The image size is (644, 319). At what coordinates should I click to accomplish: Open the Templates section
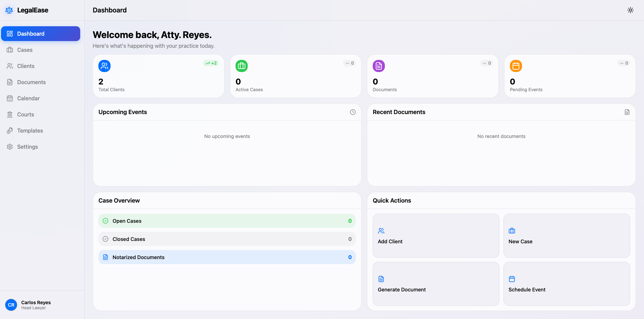(40, 131)
